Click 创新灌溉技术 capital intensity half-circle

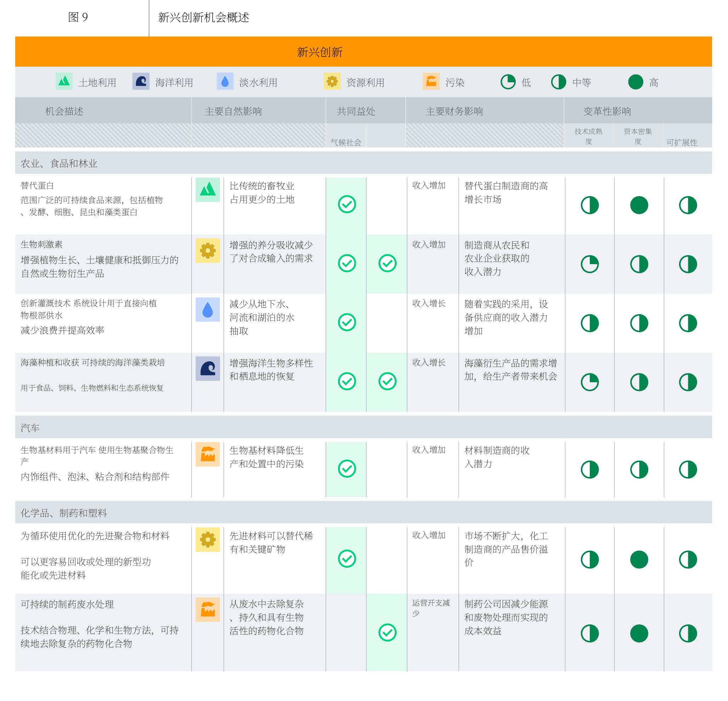click(x=639, y=323)
